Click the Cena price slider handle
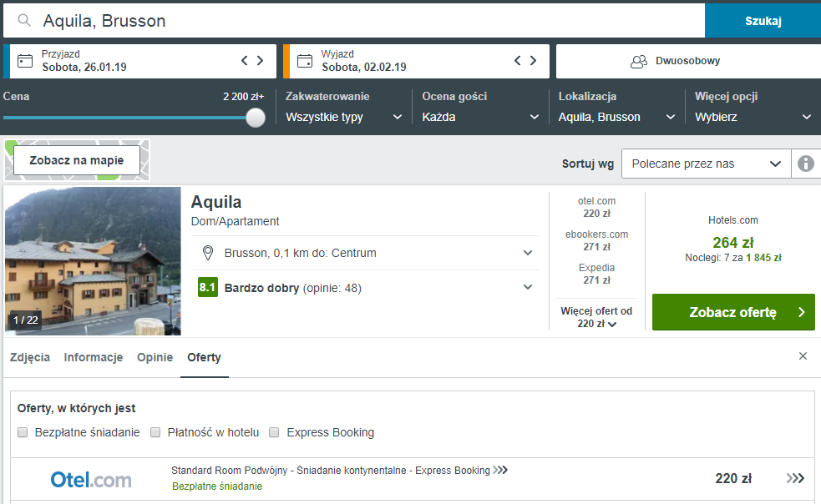Image resolution: width=821 pixels, height=504 pixels. point(256,118)
